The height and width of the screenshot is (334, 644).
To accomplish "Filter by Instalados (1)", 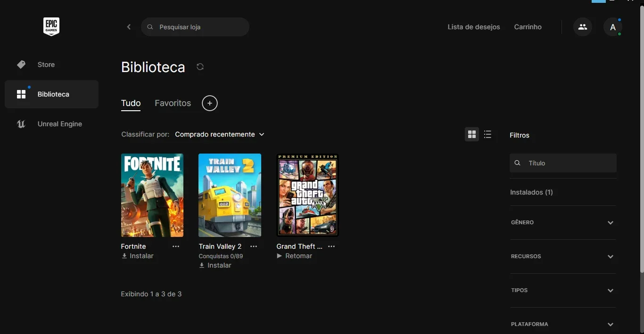I will pyautogui.click(x=531, y=192).
